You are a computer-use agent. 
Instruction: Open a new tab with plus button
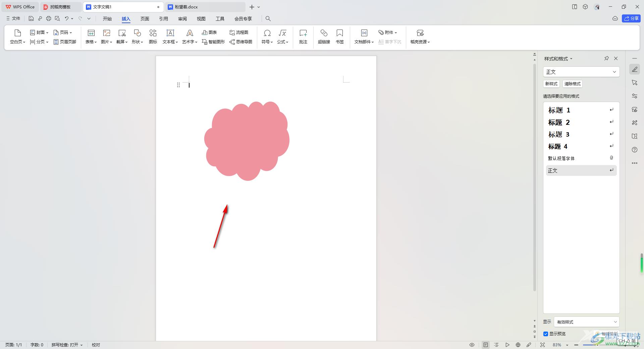tap(252, 7)
